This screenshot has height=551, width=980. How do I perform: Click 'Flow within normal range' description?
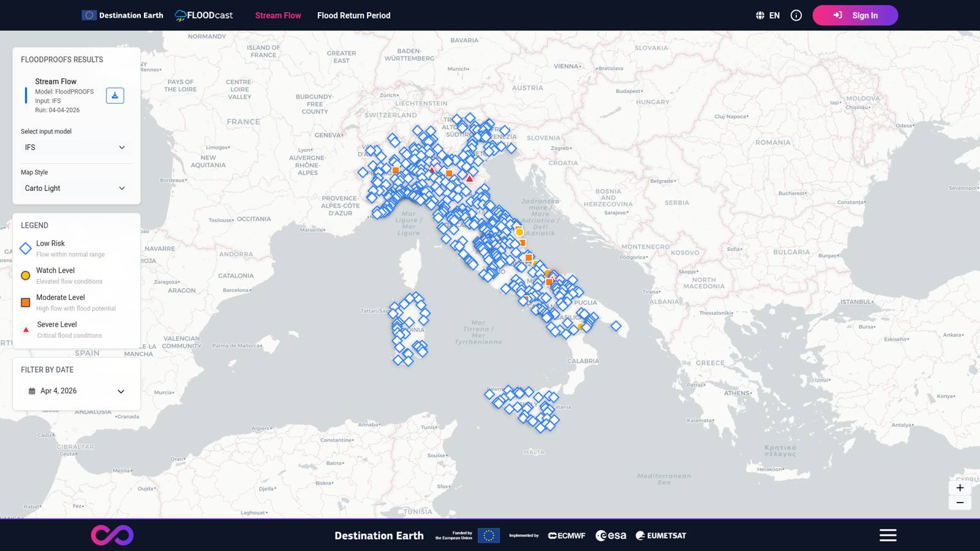pyautogui.click(x=70, y=255)
